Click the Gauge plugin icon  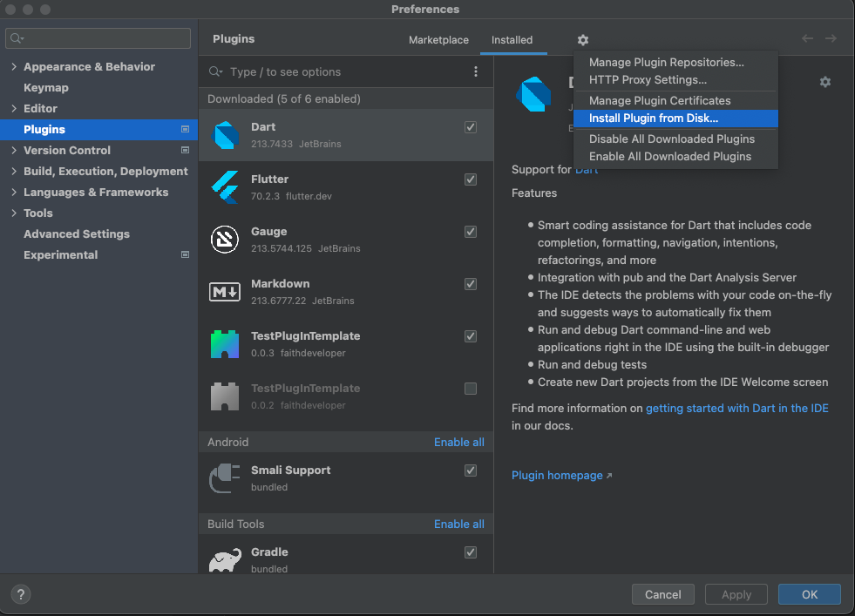click(x=225, y=240)
